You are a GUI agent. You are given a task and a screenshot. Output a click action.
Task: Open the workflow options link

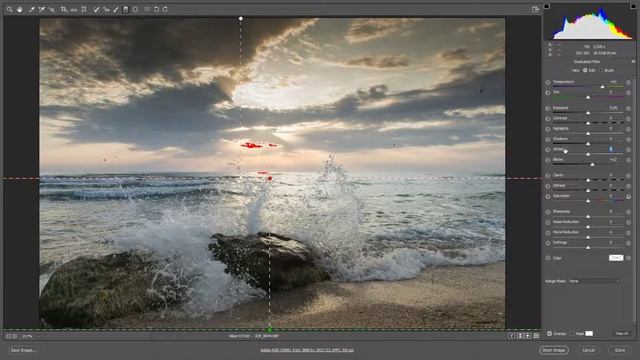307,350
